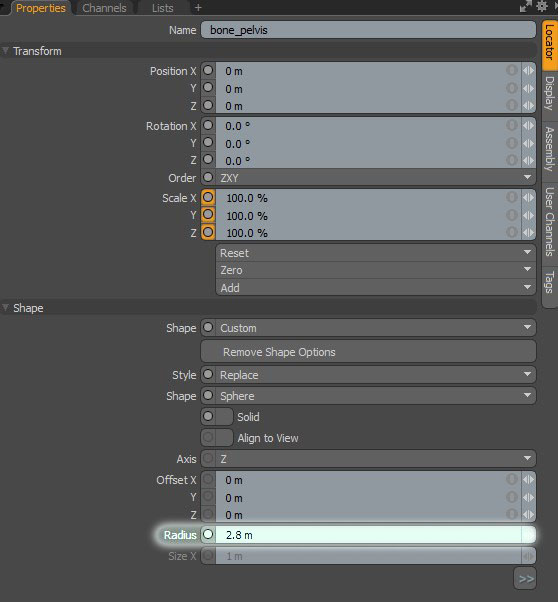This screenshot has height=602, width=558.
Task: Add a new tab with plus icon
Action: [198, 8]
